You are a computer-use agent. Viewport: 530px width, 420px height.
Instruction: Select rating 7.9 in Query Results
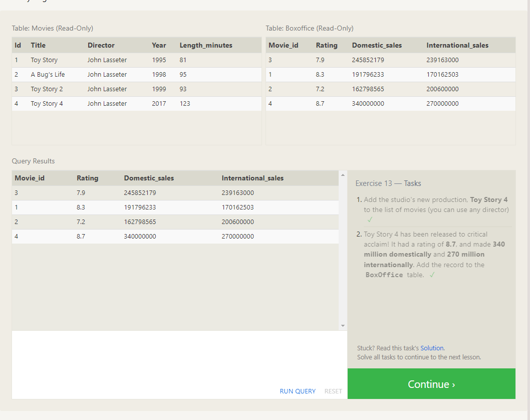81,193
